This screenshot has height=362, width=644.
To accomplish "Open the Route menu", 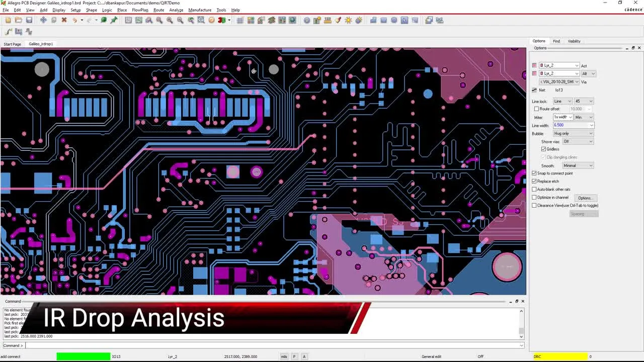I will tap(158, 10).
